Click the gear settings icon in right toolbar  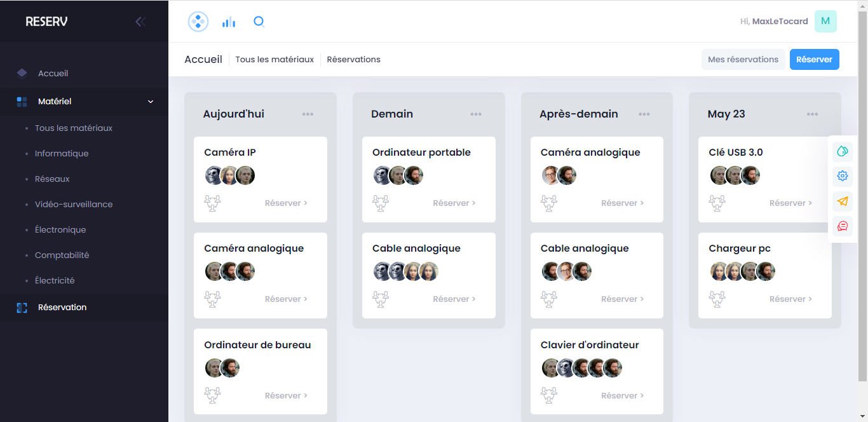pos(843,176)
